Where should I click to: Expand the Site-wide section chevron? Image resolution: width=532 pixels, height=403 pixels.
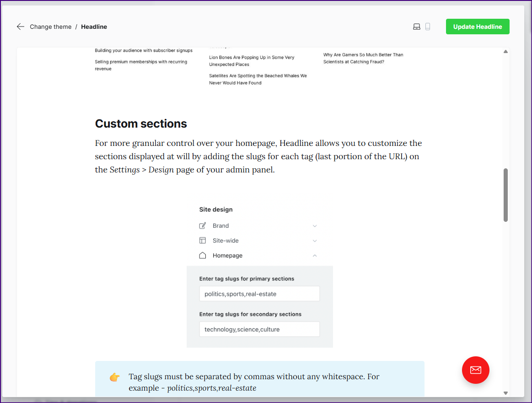(315, 241)
